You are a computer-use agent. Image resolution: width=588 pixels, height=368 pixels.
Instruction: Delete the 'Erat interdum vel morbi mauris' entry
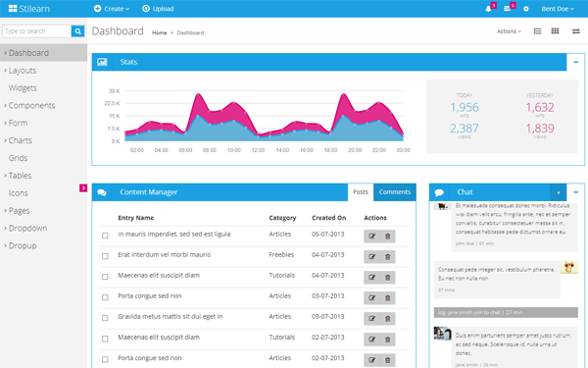388,257
